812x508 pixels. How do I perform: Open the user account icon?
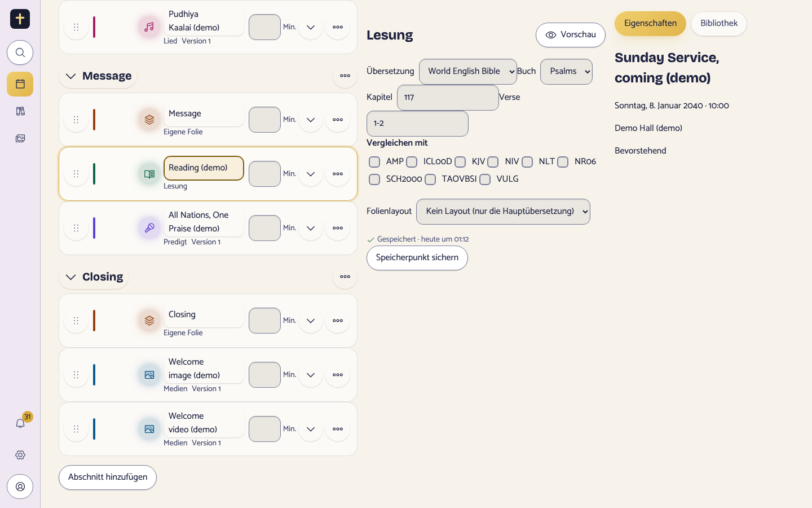click(x=20, y=487)
